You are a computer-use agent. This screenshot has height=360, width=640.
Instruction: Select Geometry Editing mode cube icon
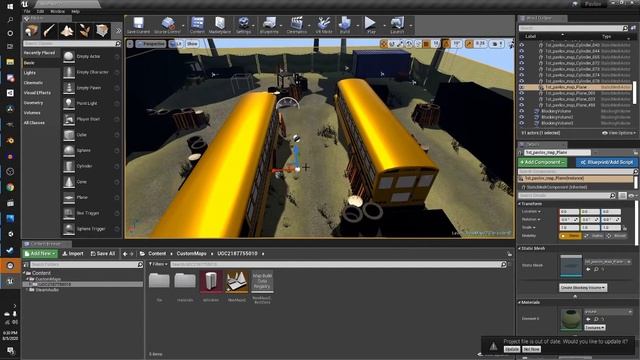pyautogui.click(x=102, y=31)
